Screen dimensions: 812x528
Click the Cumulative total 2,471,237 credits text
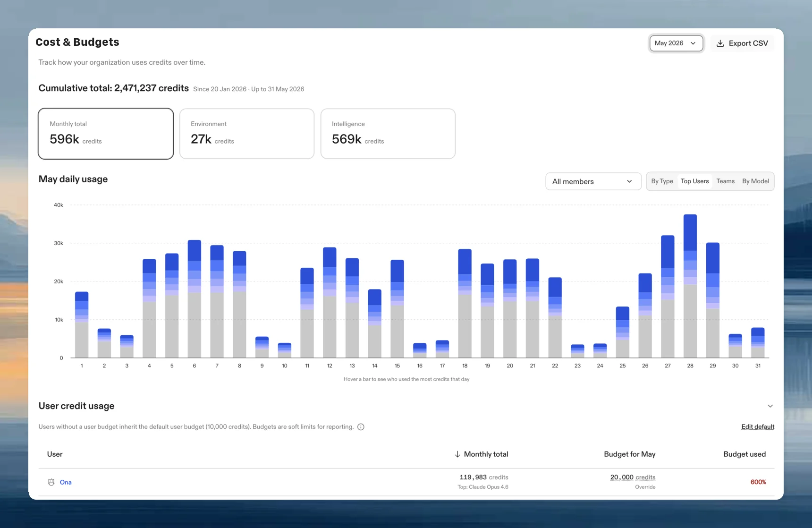pos(113,88)
